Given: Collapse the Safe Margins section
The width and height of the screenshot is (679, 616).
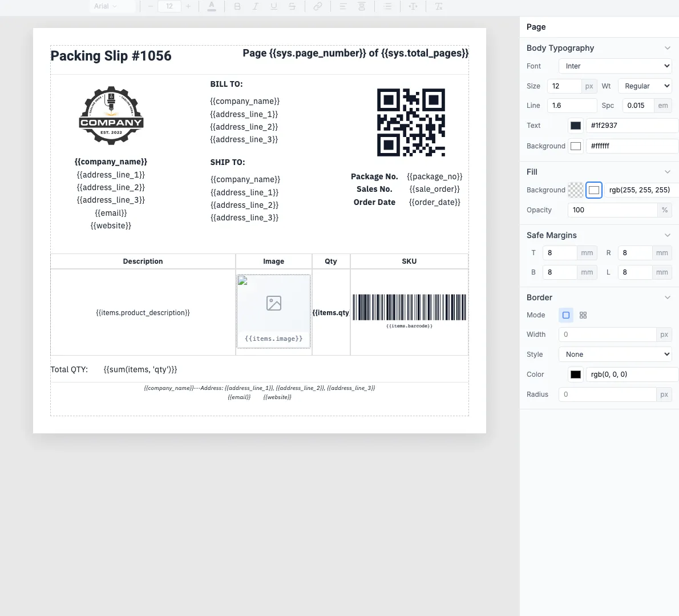Looking at the screenshot, I should (x=668, y=235).
